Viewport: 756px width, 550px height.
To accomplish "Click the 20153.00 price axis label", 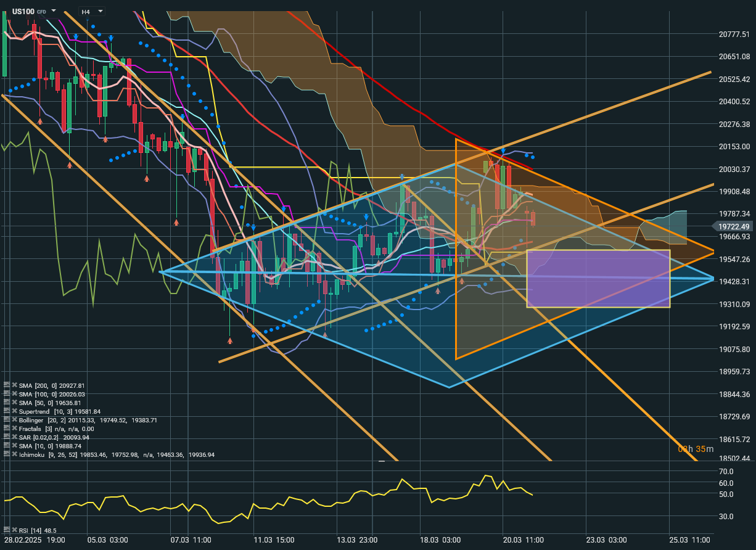I will pos(734,146).
